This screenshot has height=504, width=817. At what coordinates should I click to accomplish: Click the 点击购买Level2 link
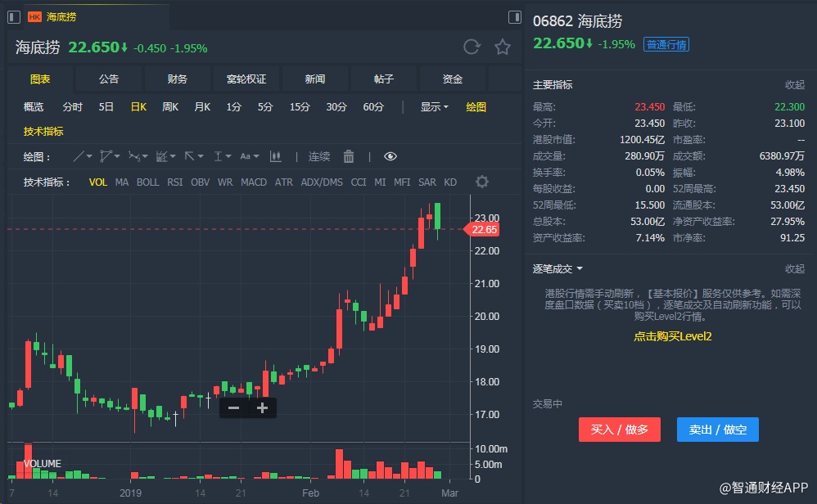673,336
